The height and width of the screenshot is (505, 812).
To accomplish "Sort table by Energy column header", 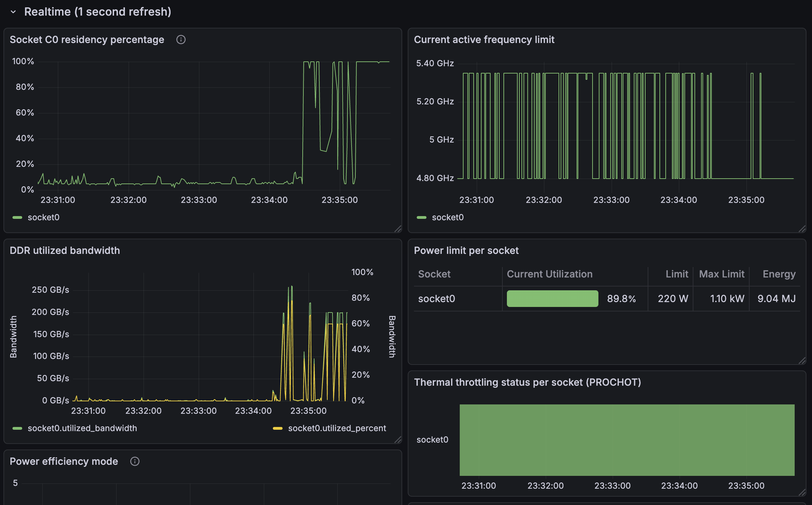I will (x=779, y=274).
